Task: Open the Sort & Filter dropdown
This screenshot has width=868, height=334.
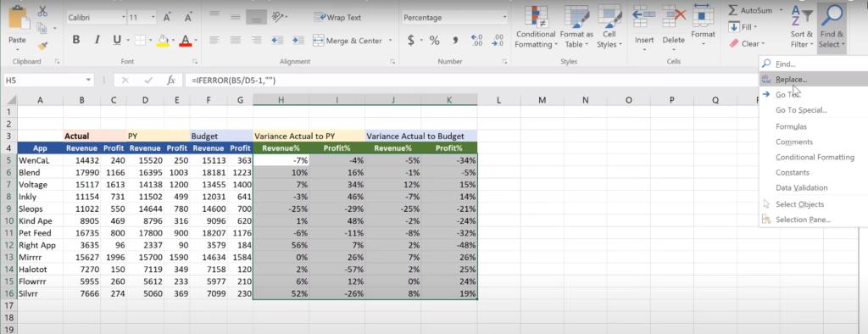Action: coord(801,26)
